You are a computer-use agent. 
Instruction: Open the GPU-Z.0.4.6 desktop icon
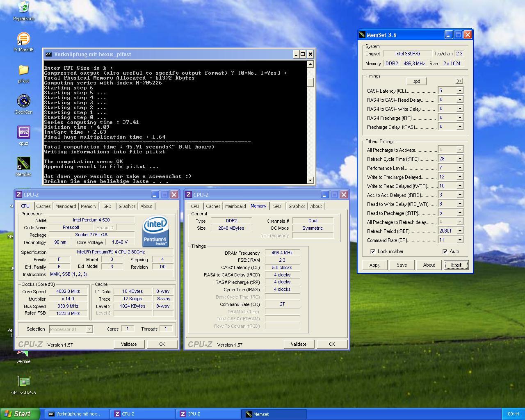point(23,385)
